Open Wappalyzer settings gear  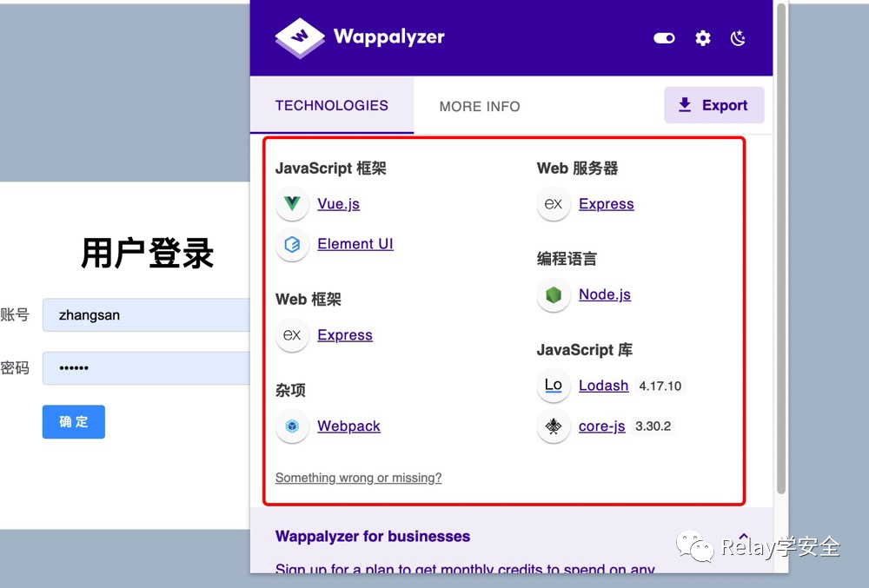703,38
